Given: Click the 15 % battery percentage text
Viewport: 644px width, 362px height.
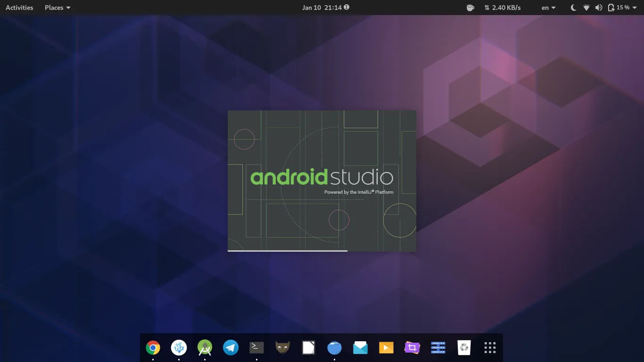Looking at the screenshot, I should [623, 8].
